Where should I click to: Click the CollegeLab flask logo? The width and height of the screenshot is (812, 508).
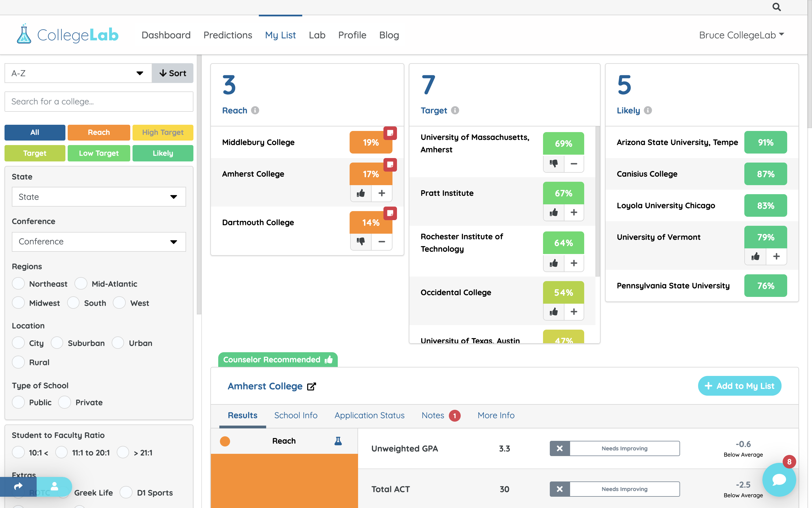pyautogui.click(x=24, y=34)
